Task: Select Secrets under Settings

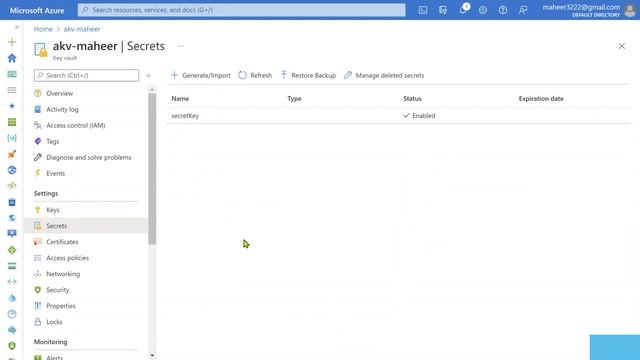Action: point(86,226)
